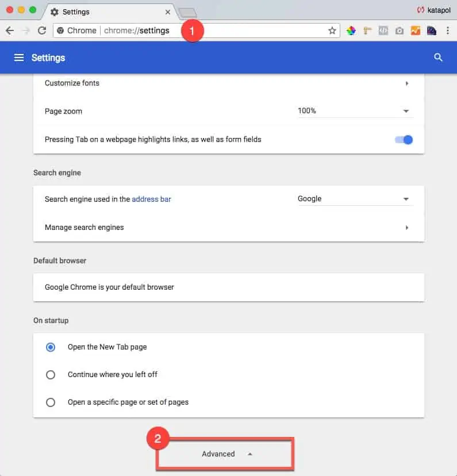The width and height of the screenshot is (457, 476).
Task: Open a new tab
Action: pos(187,13)
